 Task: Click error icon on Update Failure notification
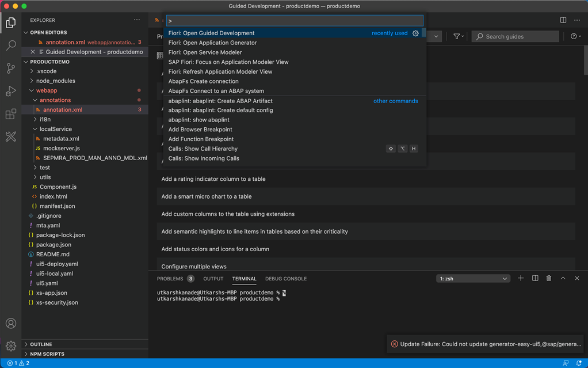click(395, 344)
